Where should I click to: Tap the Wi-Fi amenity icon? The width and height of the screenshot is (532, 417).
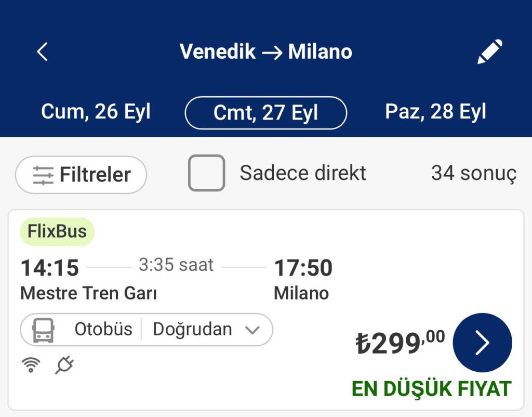pos(31,365)
